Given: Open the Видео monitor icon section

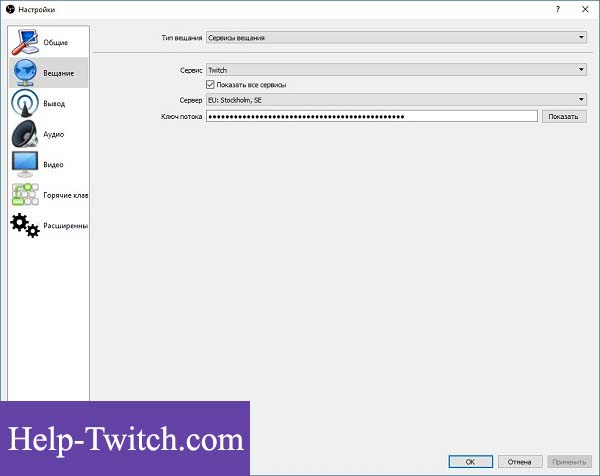Looking at the screenshot, I should coord(25,164).
